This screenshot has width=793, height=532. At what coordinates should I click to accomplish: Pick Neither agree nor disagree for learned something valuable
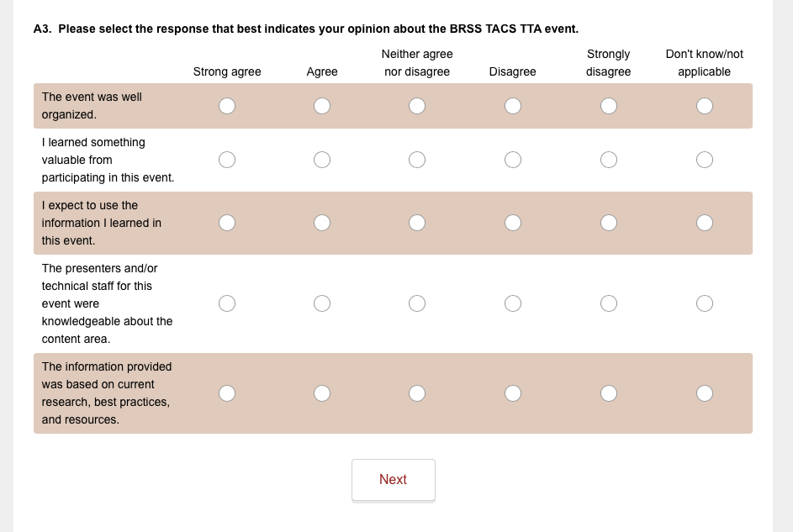click(x=417, y=160)
